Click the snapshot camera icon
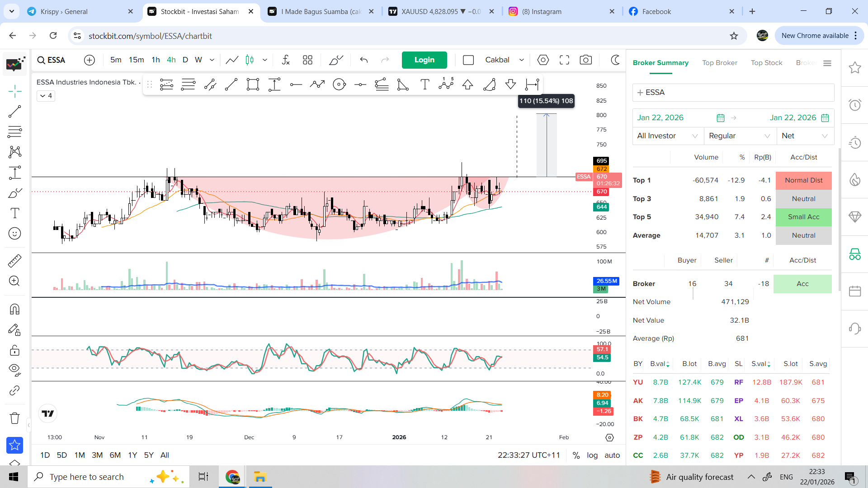 click(x=585, y=60)
